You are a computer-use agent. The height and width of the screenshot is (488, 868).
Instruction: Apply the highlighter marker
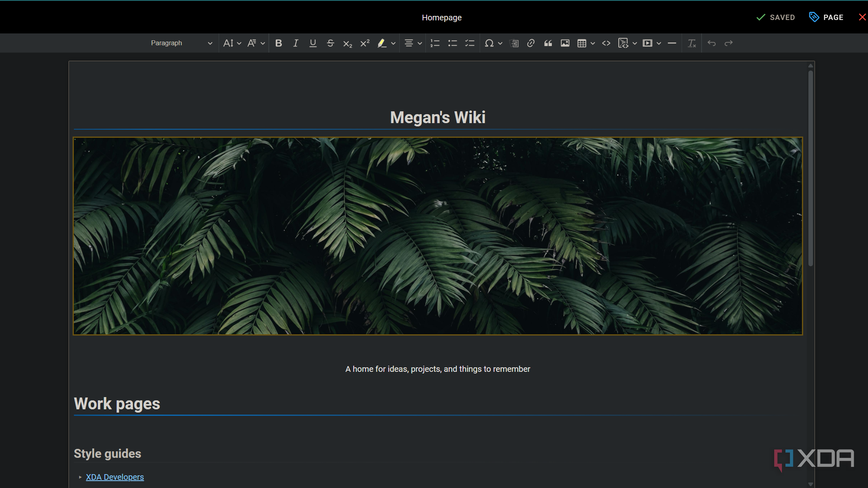382,43
